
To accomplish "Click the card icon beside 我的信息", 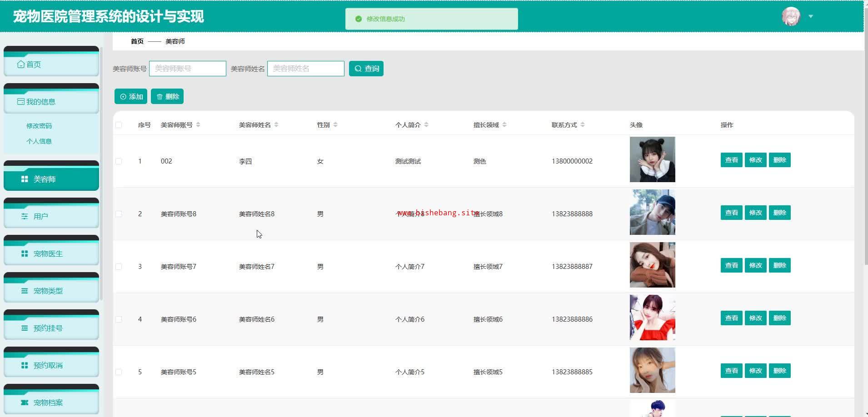I will [x=21, y=102].
